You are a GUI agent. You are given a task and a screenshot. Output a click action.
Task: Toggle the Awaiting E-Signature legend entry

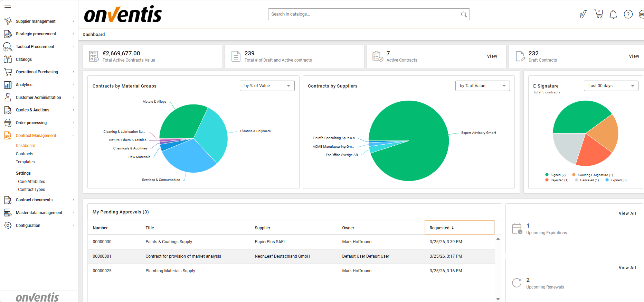(593, 175)
